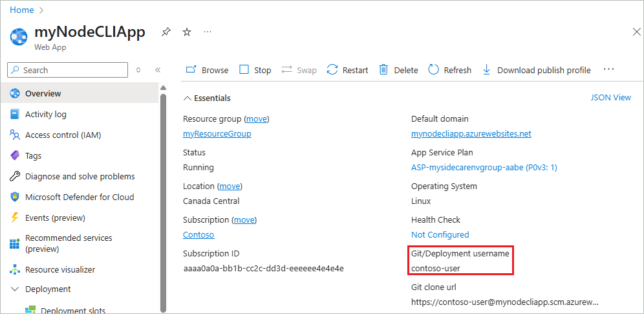
Task: Click move link next to Resource group
Action: (x=256, y=118)
